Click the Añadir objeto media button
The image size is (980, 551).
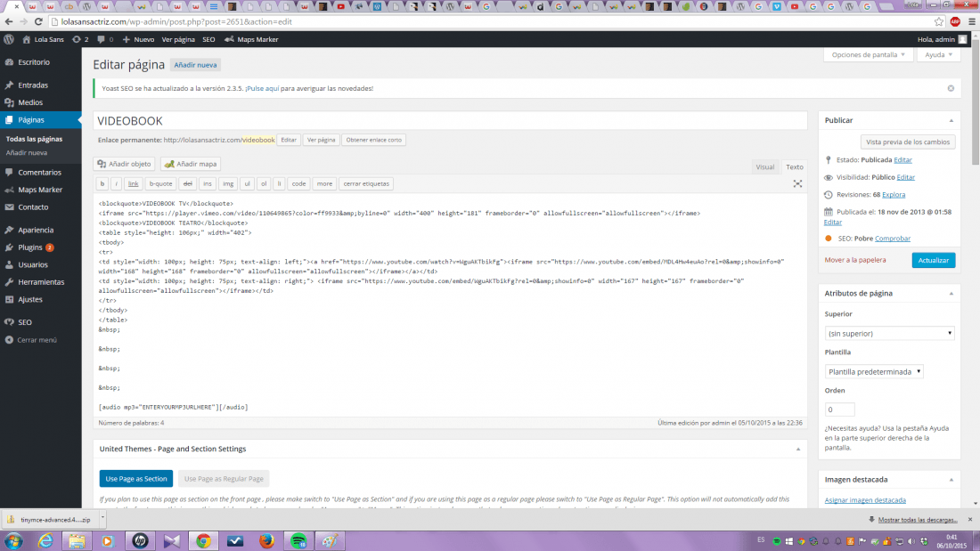[125, 165]
